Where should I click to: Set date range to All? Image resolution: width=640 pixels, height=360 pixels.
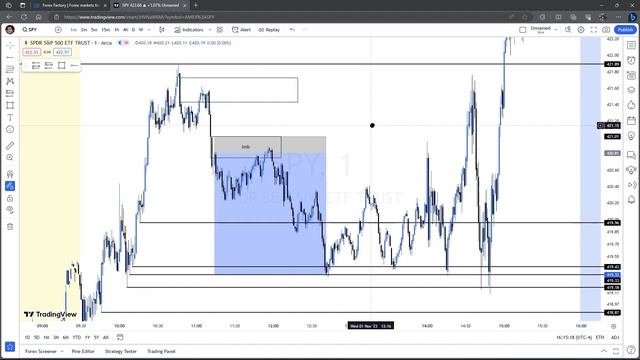pyautogui.click(x=106, y=338)
